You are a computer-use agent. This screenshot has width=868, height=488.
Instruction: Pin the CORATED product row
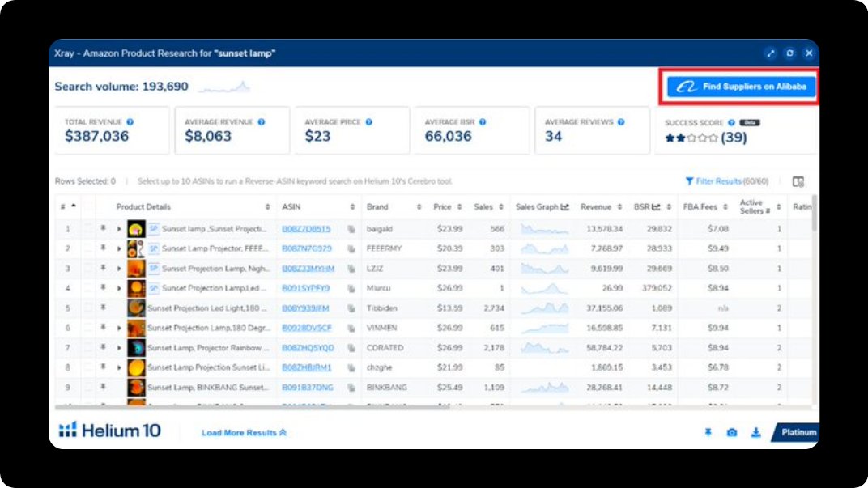click(x=103, y=347)
